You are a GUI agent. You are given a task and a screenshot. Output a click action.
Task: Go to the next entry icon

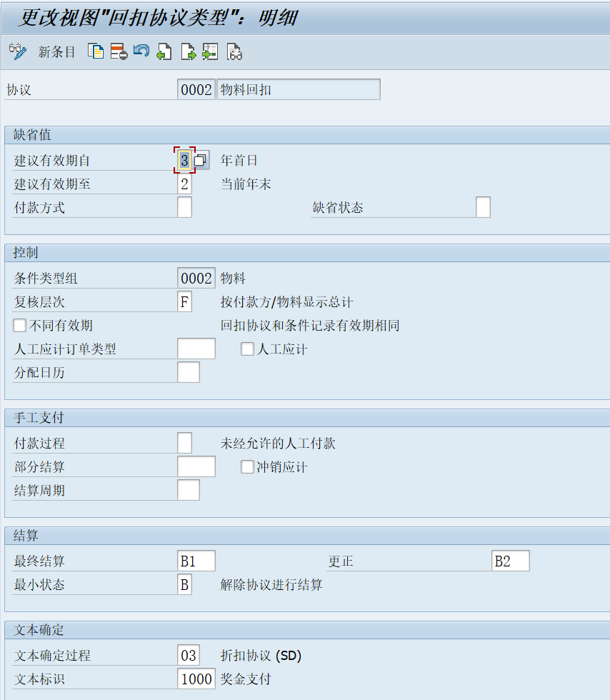coord(188,51)
